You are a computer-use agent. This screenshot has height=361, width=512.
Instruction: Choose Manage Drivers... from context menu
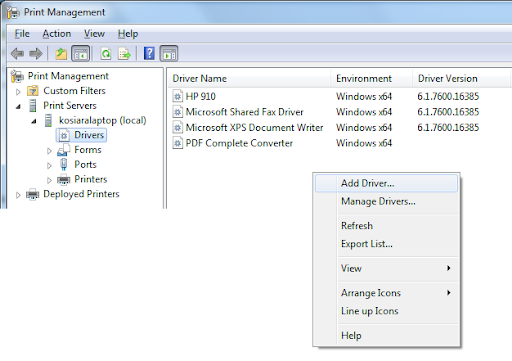386,201
